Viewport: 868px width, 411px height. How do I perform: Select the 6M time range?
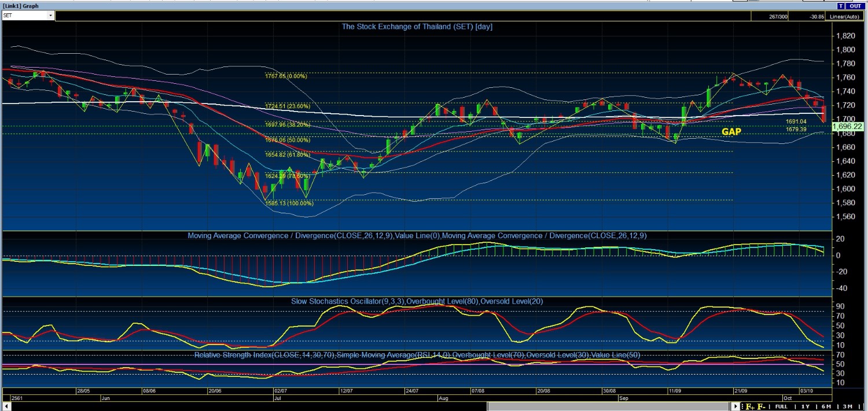pyautogui.click(x=826, y=407)
